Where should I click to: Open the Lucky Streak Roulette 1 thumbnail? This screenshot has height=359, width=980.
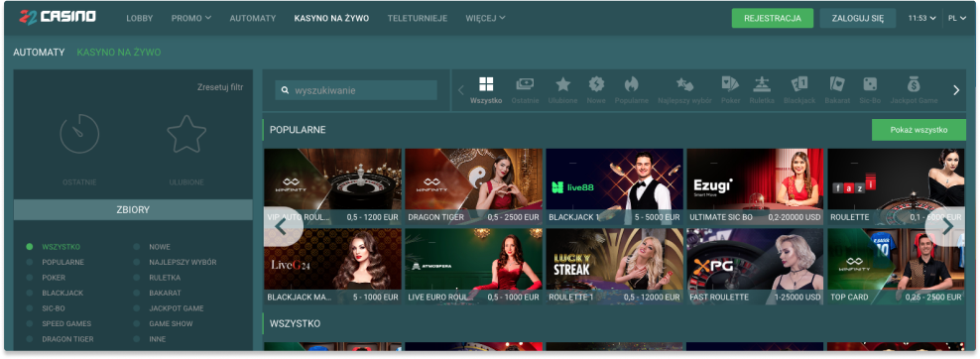[614, 267]
